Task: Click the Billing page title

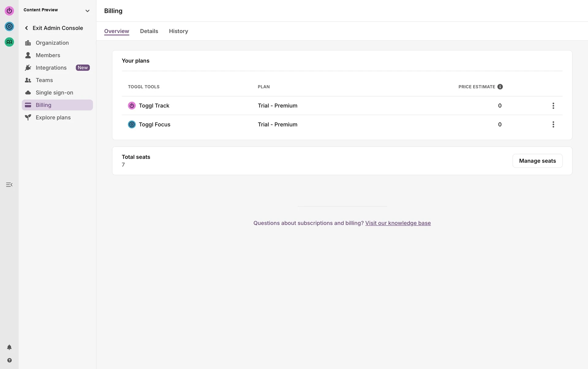Action: point(113,11)
